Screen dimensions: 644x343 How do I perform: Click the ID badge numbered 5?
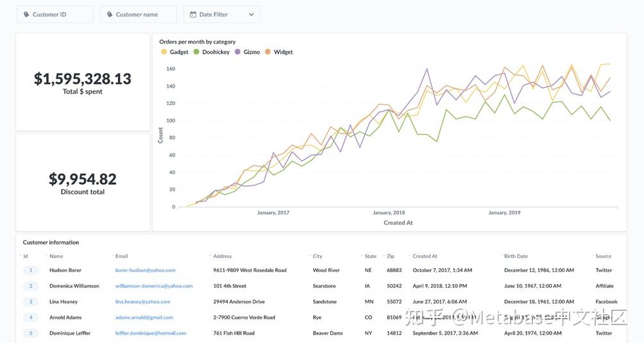point(30,333)
